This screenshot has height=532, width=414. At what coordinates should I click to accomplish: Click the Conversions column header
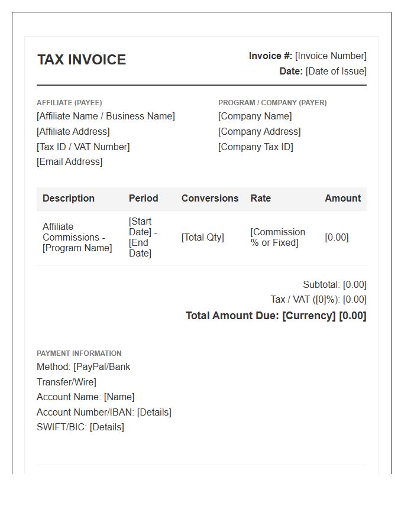210,198
